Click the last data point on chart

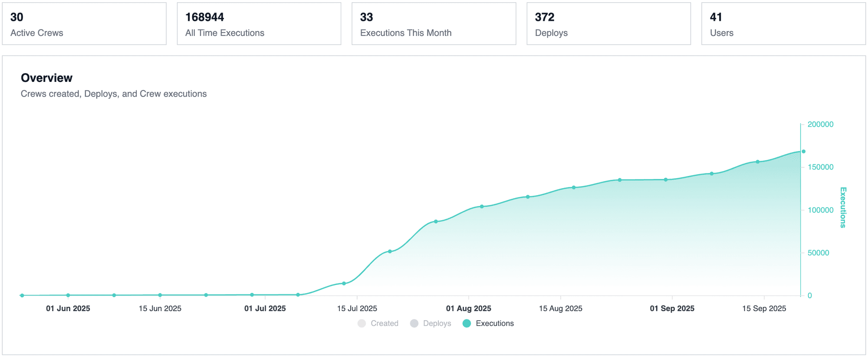click(803, 151)
